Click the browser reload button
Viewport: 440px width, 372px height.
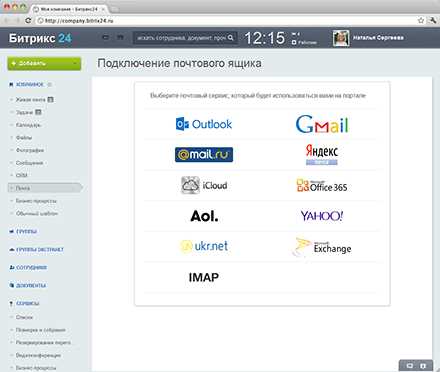28,21
